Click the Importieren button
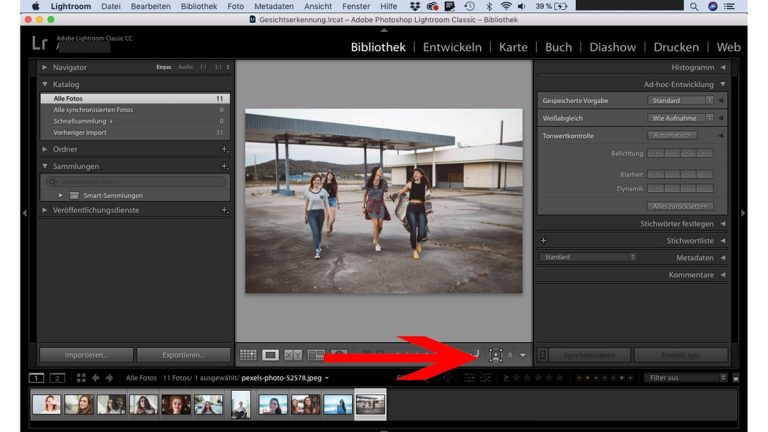768x432 pixels. point(84,354)
